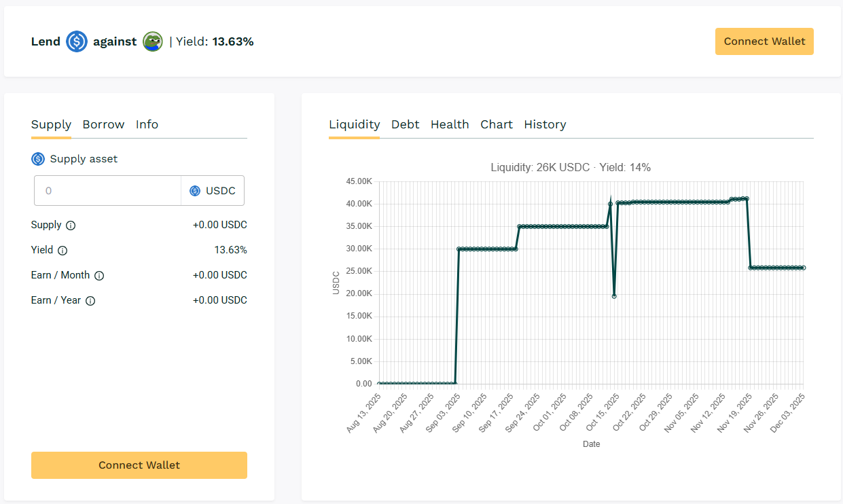Click the Earn / Year info icon
Viewport: 843px width, 504px height.
[x=90, y=301]
